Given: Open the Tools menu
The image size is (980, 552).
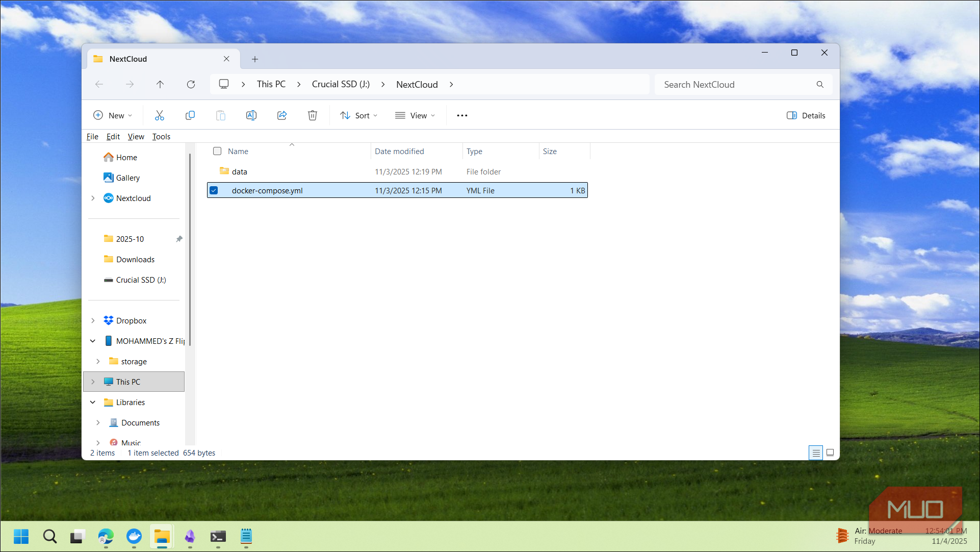Looking at the screenshot, I should point(161,137).
